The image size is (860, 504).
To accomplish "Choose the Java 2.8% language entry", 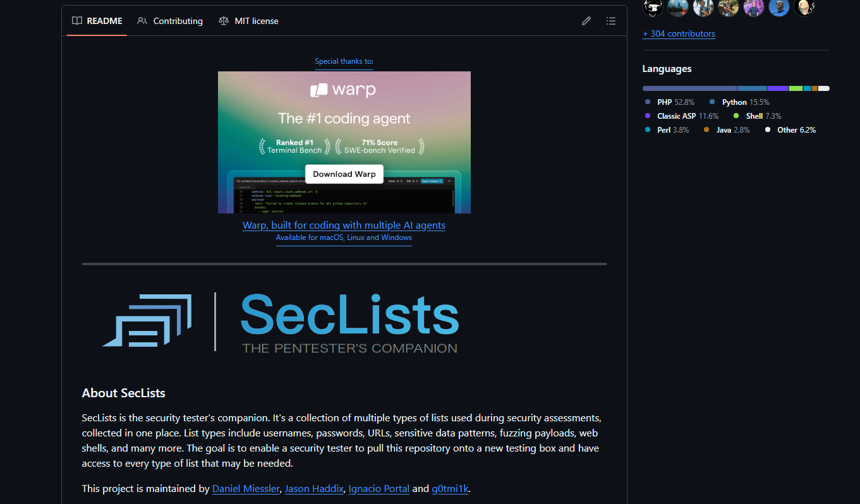I will pyautogui.click(x=727, y=129).
